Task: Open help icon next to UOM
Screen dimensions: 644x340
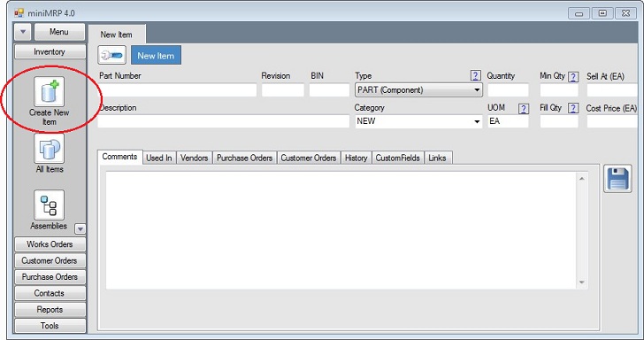Action: pos(524,109)
